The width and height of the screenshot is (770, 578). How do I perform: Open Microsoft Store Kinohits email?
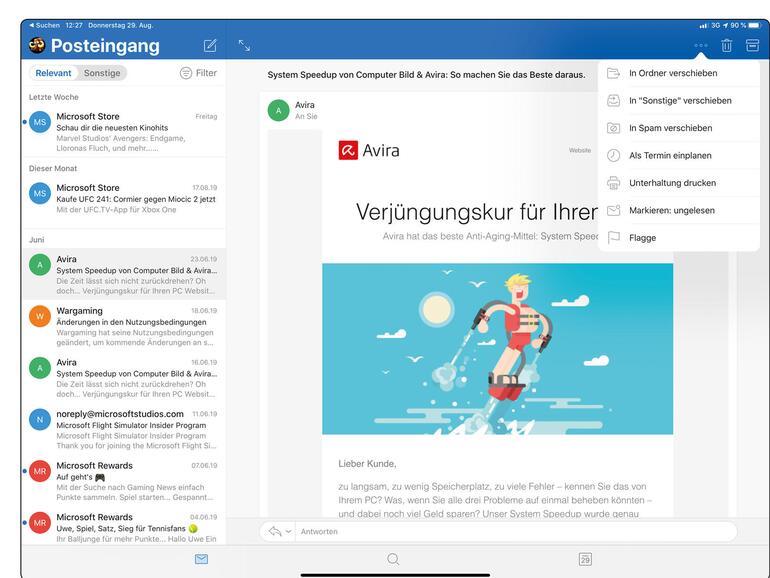(x=124, y=132)
